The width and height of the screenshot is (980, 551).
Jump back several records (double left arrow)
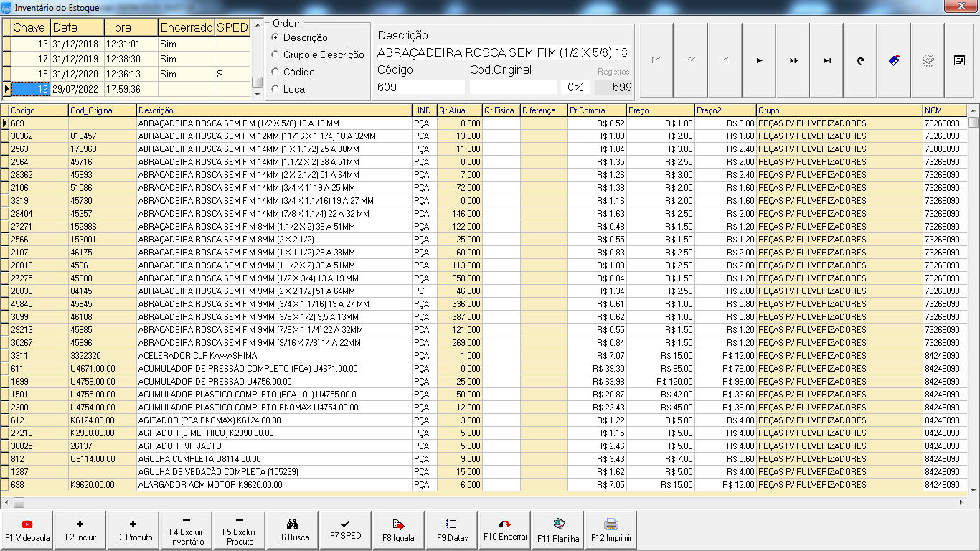pos(690,61)
